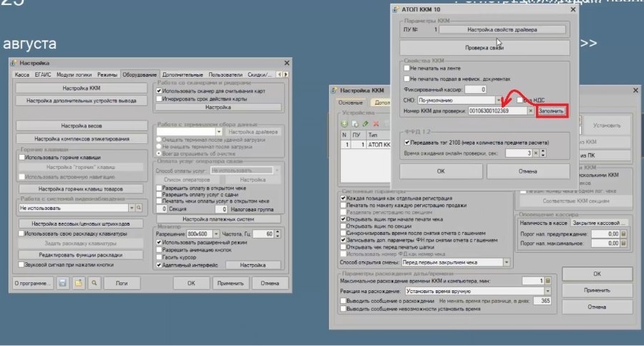Image resolution: width=644 pixels, height=346 pixels.
Task: Click Настройка платежных систем button
Action: 218,219
